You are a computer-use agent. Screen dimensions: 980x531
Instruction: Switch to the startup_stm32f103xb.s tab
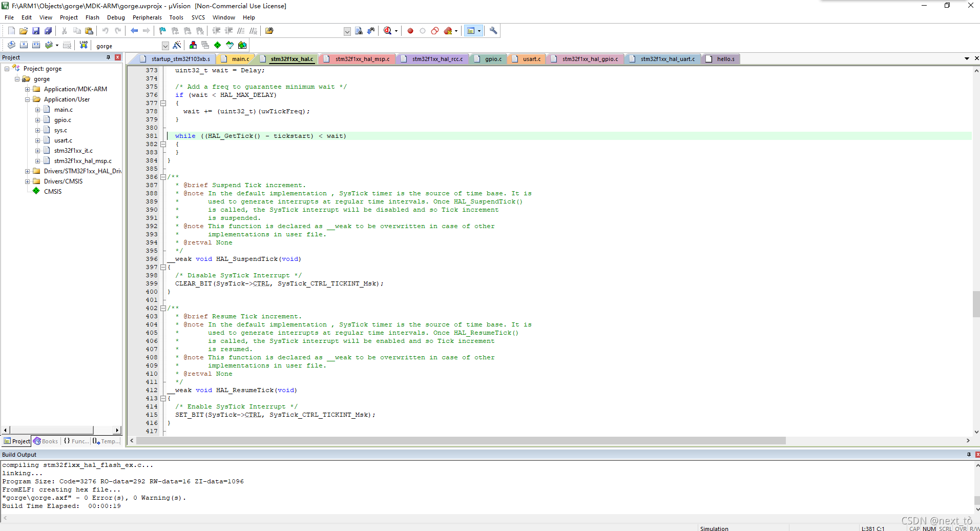(x=176, y=59)
